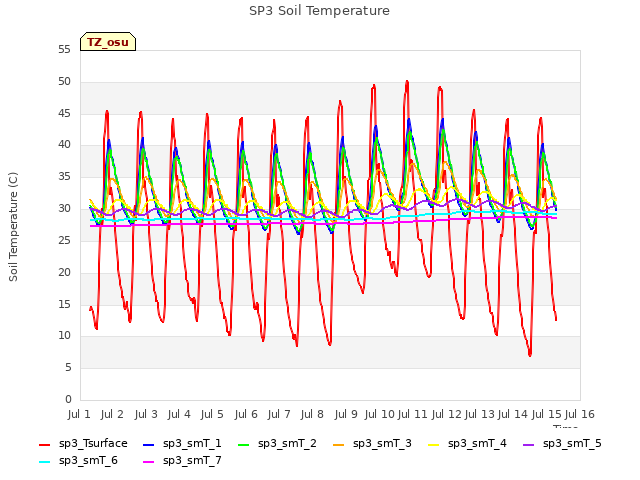This screenshot has width=640, height=480.
Task: Click the SP3 Soil Temperature chart title
Action: tap(319, 11)
